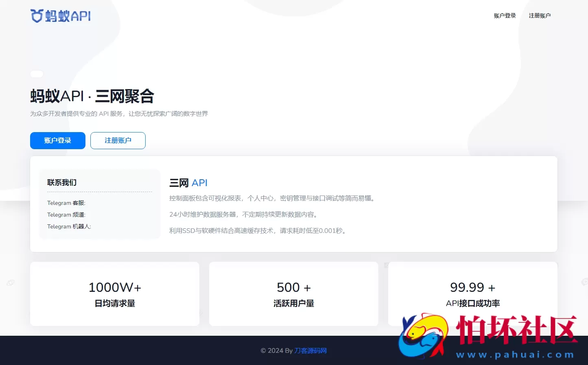The image size is (588, 365).
Task: Click the white pill element above the main title
Action: [x=37, y=74]
